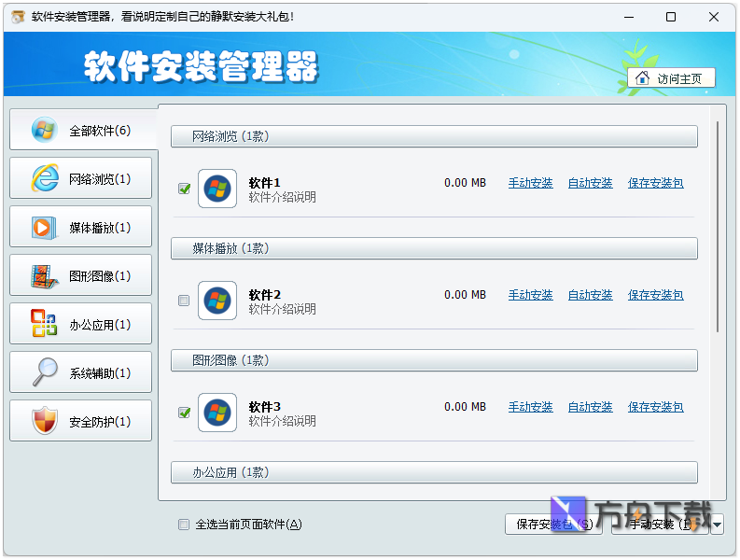Click the shield icon for 安全防护

coord(45,420)
